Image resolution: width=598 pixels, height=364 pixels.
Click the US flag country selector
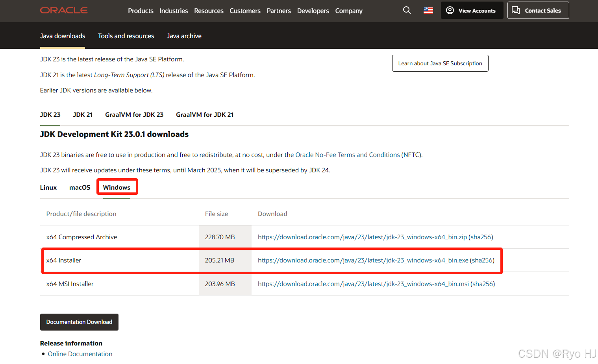[428, 10]
